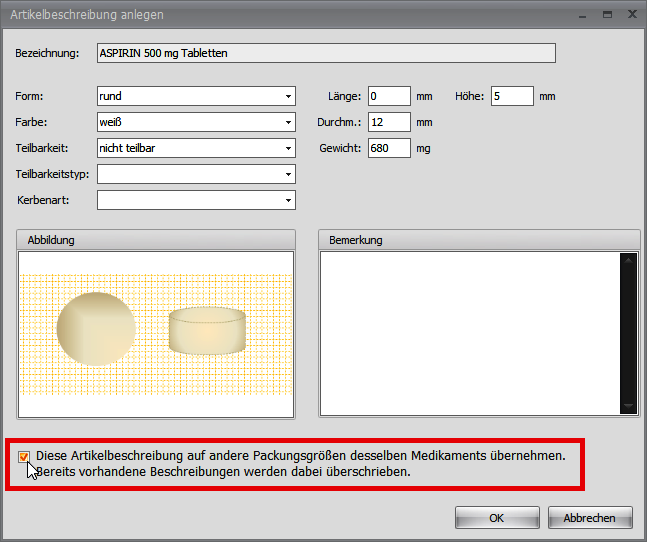Toggle the checkbox for applying description to other pack sizes
The image size is (647, 542).
(x=24, y=457)
